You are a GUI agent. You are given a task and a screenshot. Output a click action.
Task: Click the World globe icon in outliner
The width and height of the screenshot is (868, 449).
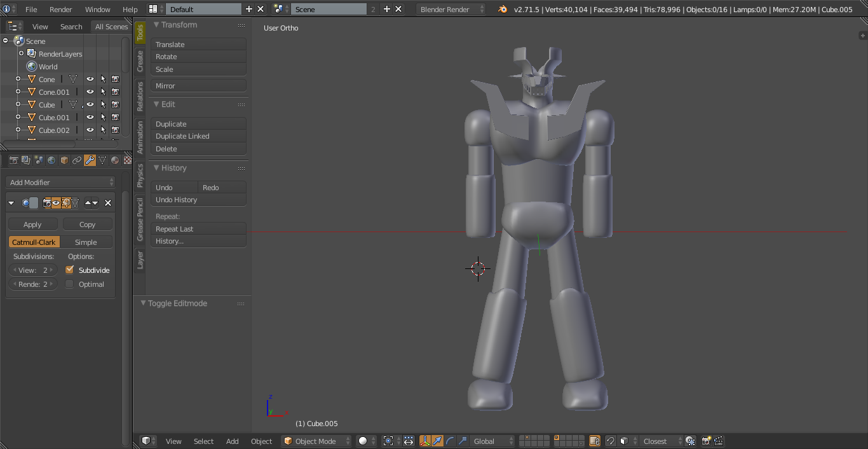point(32,67)
